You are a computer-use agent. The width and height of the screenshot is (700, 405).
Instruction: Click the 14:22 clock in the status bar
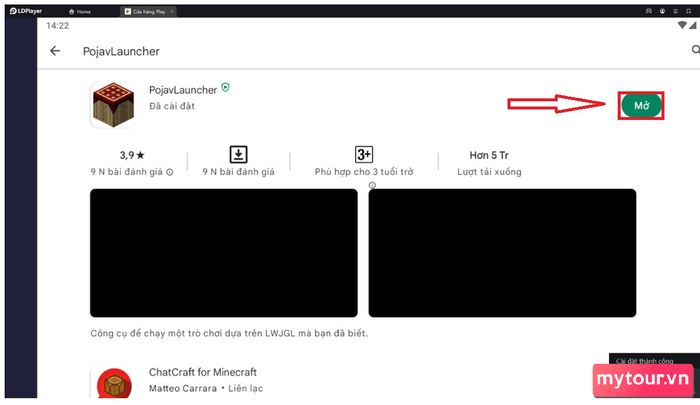coord(58,26)
